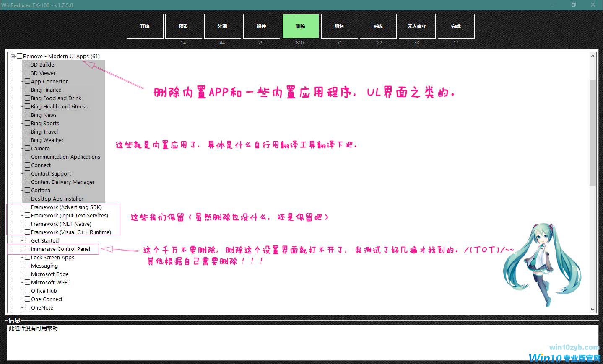
Task: Check the Communication Applications checkbox
Action: (28, 157)
